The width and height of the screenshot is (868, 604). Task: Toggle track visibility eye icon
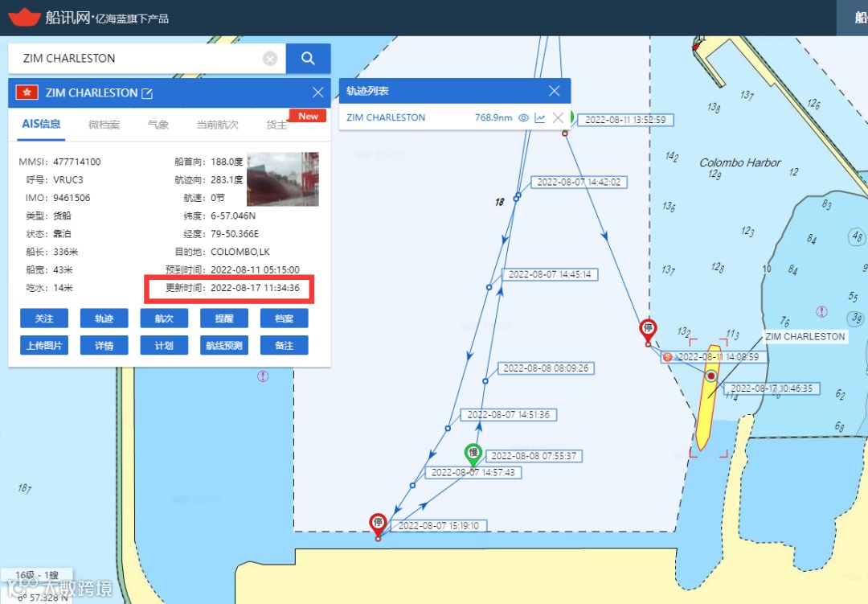pyautogui.click(x=523, y=117)
